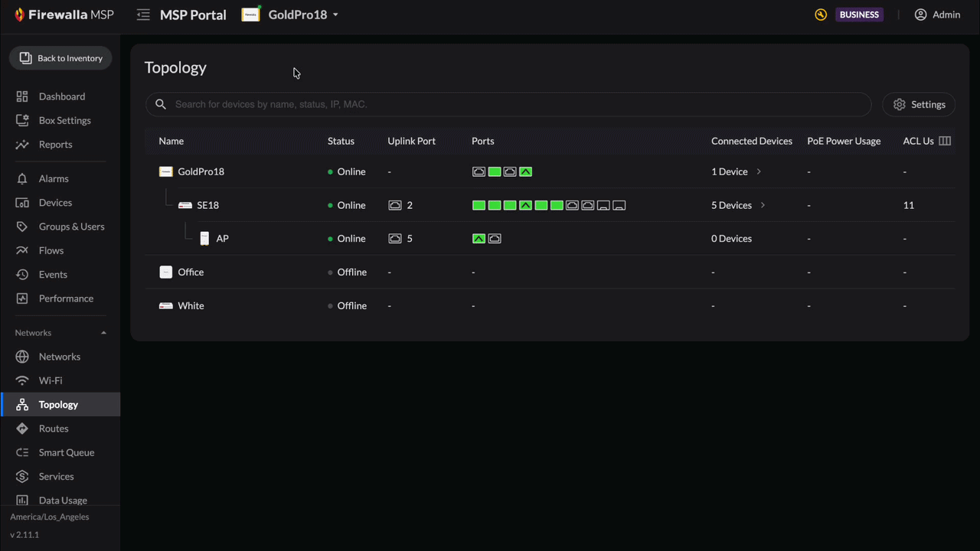Open the GoldPro18 box selector dropdown
Screen dimensions: 980x551
click(x=290, y=15)
